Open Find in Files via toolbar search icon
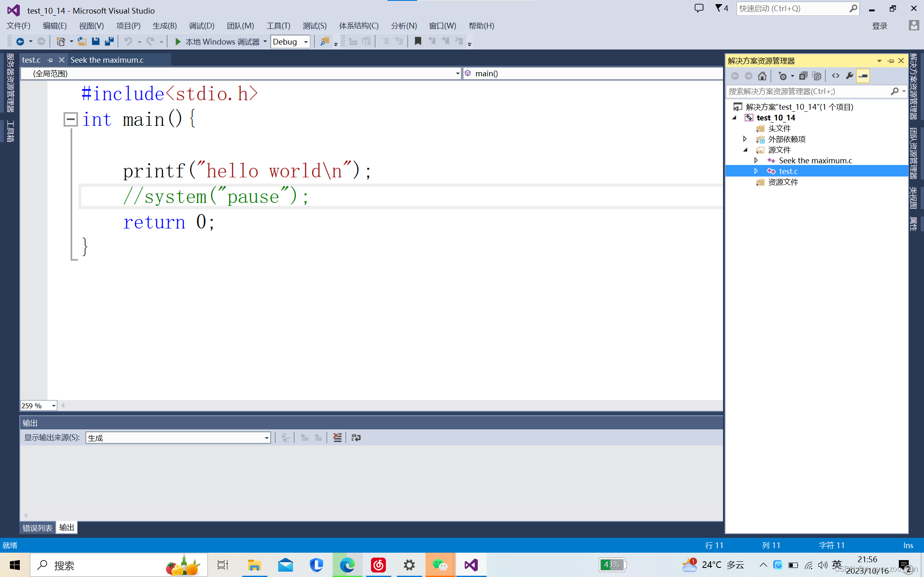Viewport: 924px width, 577px height. 325,41
